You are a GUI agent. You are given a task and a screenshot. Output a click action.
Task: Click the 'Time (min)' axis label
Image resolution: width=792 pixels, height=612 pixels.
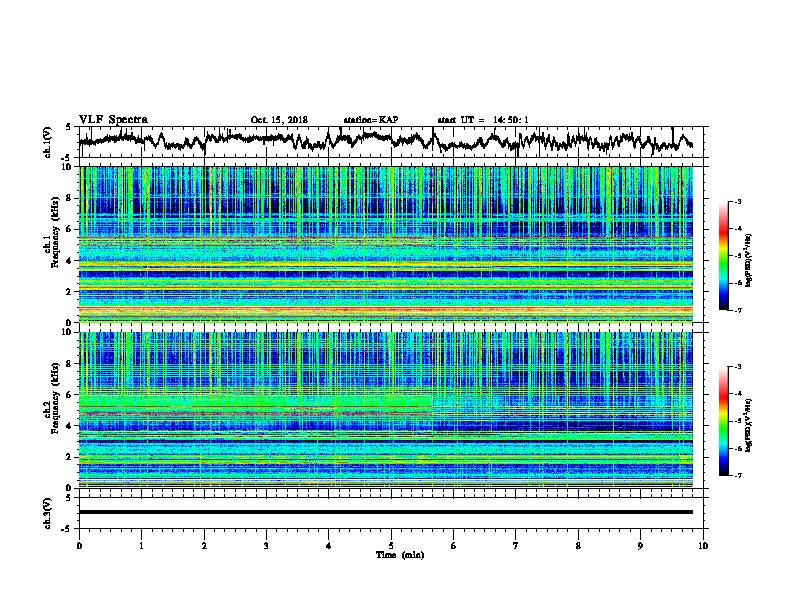point(400,555)
